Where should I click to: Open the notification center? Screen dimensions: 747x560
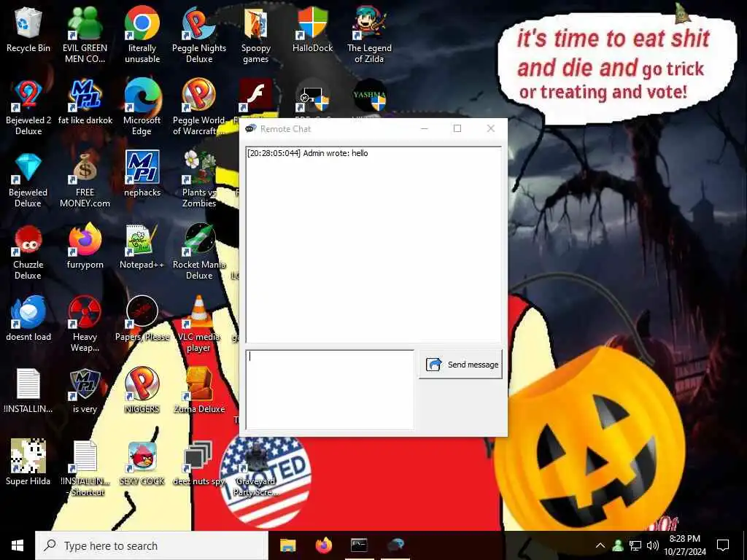(723, 545)
